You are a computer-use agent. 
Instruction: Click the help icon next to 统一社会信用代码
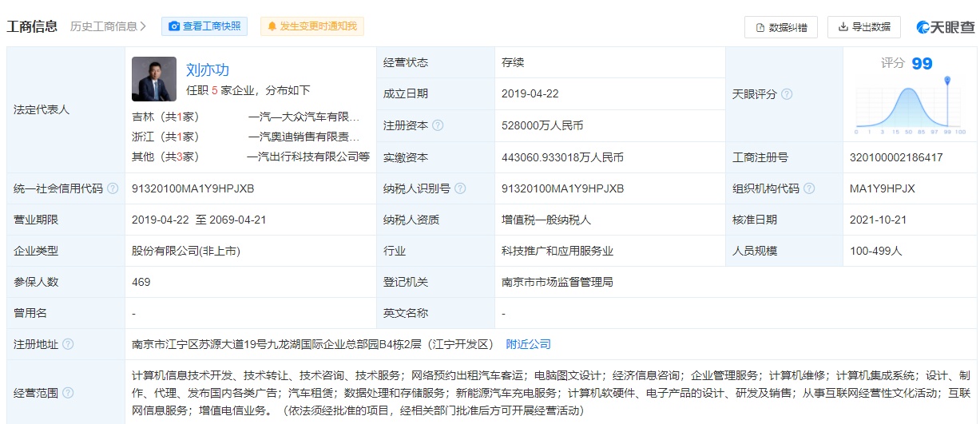click(113, 188)
